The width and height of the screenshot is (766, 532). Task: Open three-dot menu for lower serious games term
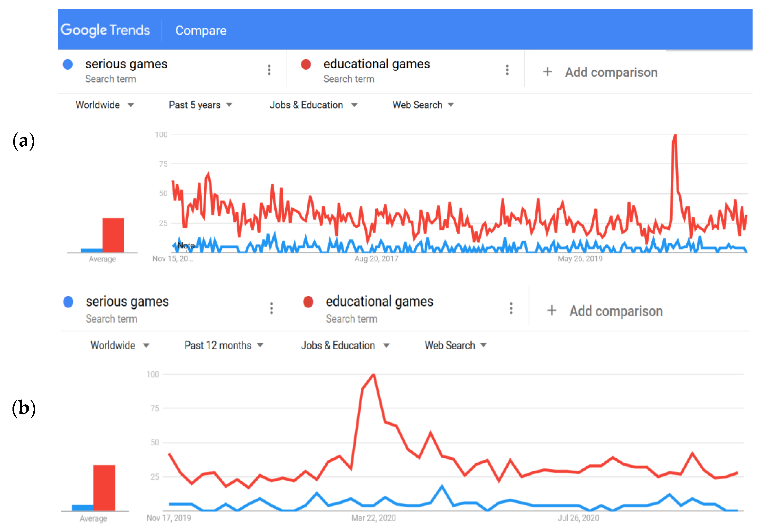[271, 308]
